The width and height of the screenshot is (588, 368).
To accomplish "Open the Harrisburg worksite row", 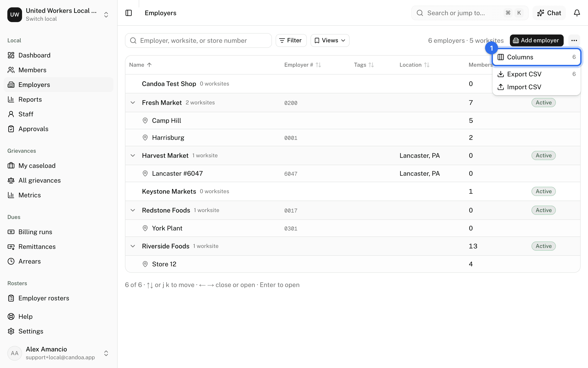I will [353, 138].
